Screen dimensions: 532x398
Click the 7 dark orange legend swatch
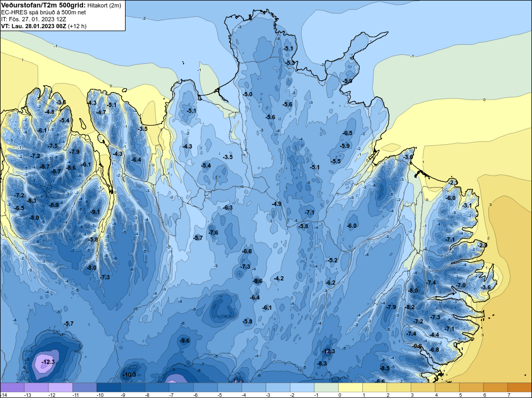tap(519, 387)
